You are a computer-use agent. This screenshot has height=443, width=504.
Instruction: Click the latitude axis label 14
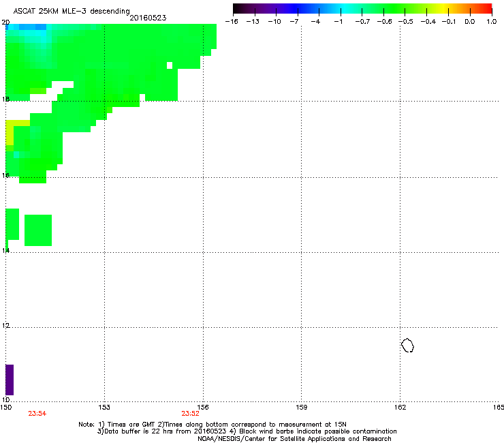[5, 250]
